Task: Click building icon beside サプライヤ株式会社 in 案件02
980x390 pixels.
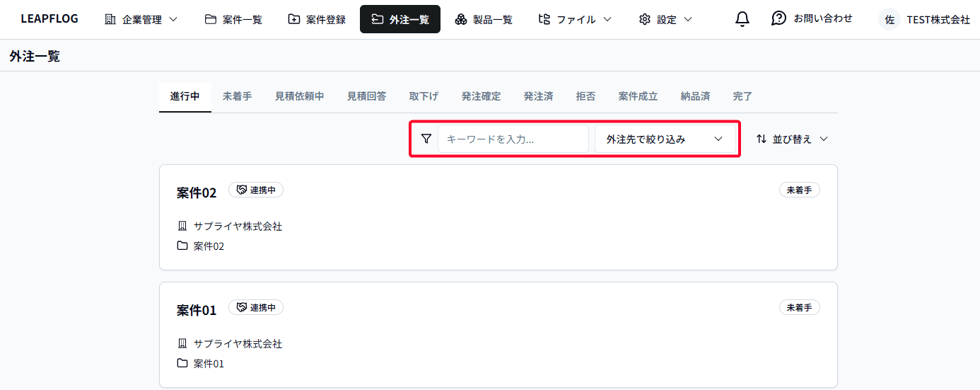Action: [182, 226]
